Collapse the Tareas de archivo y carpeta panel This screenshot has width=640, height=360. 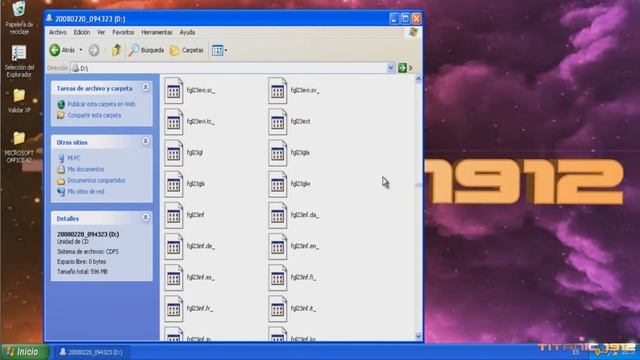[146, 87]
